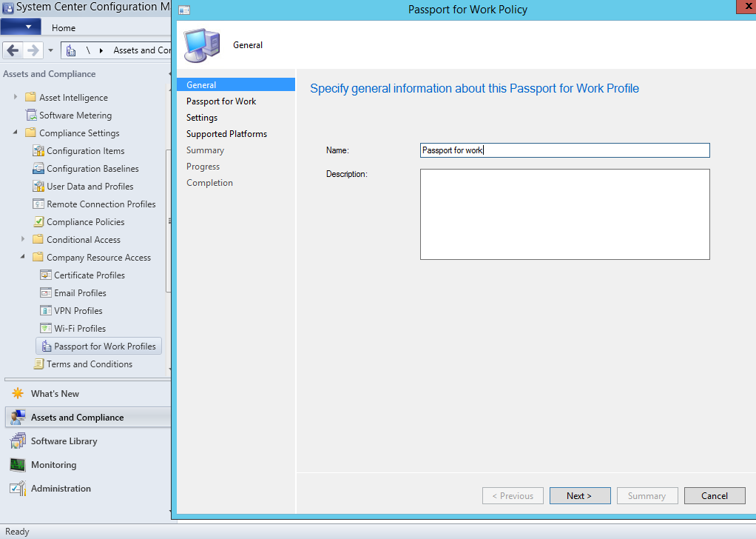Open the Monitoring workspace

click(53, 464)
